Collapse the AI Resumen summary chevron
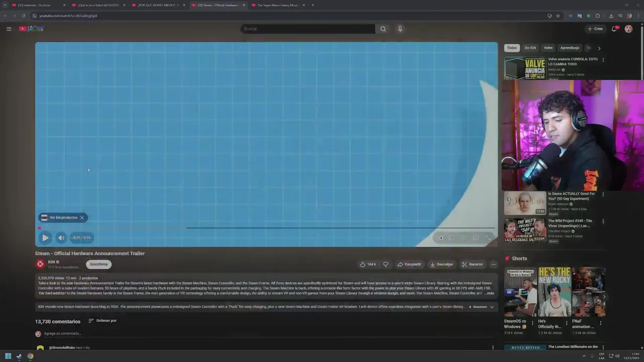 click(x=492, y=307)
